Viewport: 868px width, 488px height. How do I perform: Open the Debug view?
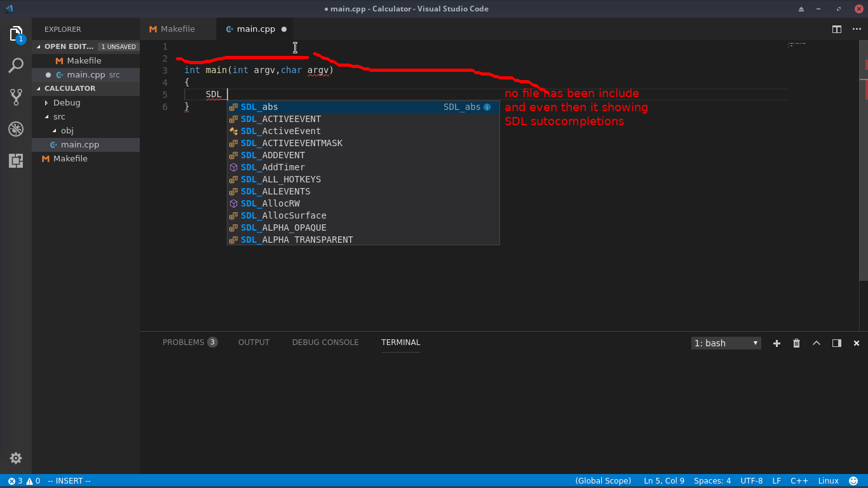[16, 129]
